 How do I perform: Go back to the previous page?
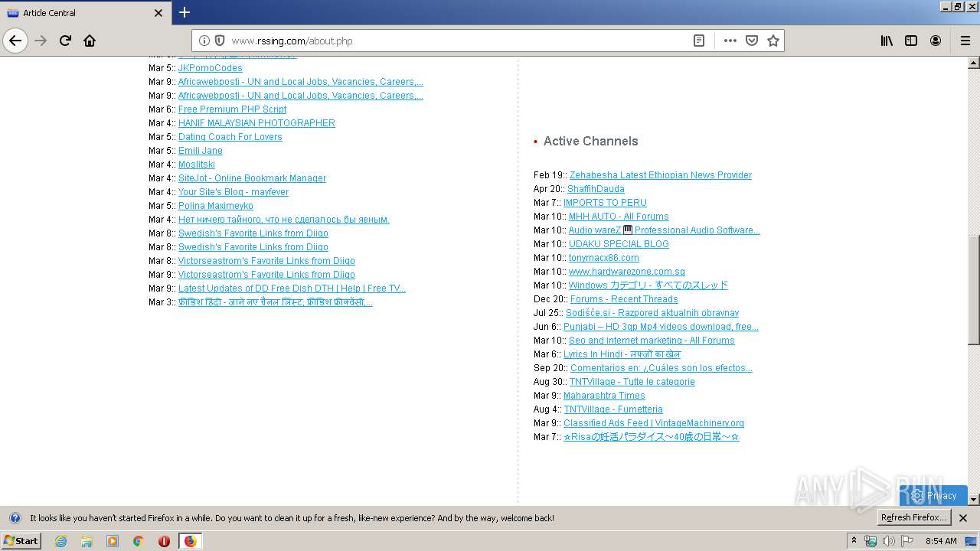click(15, 41)
